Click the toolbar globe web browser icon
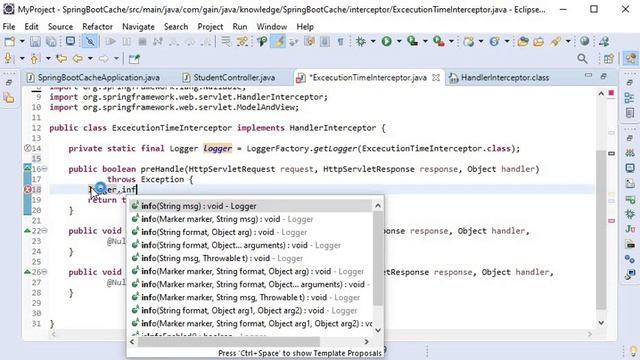 (x=584, y=41)
